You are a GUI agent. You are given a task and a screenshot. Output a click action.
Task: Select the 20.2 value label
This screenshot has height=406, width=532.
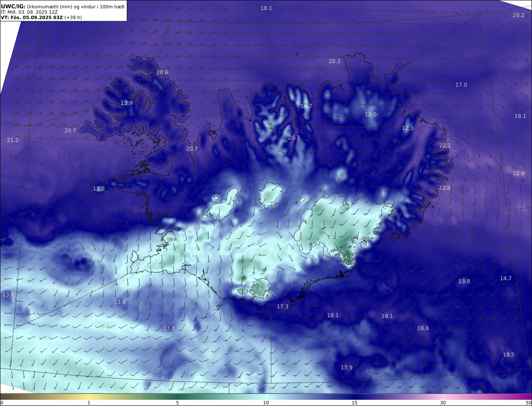click(519, 15)
